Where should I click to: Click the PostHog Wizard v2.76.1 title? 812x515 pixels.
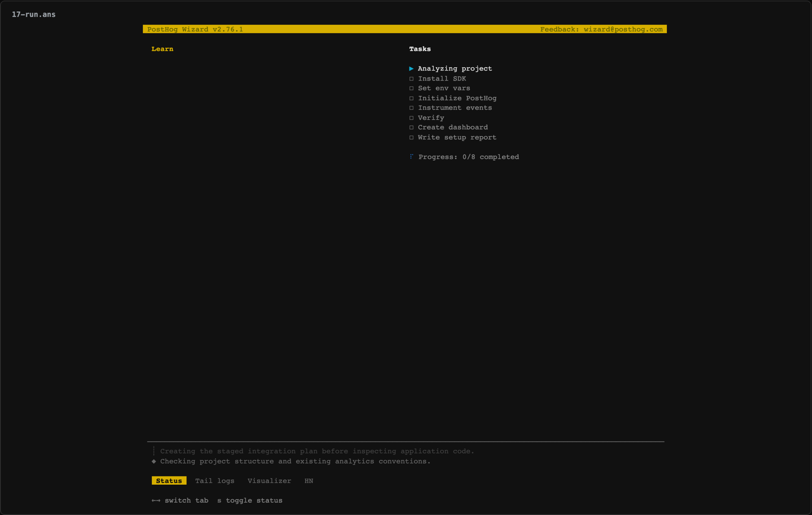tap(195, 29)
